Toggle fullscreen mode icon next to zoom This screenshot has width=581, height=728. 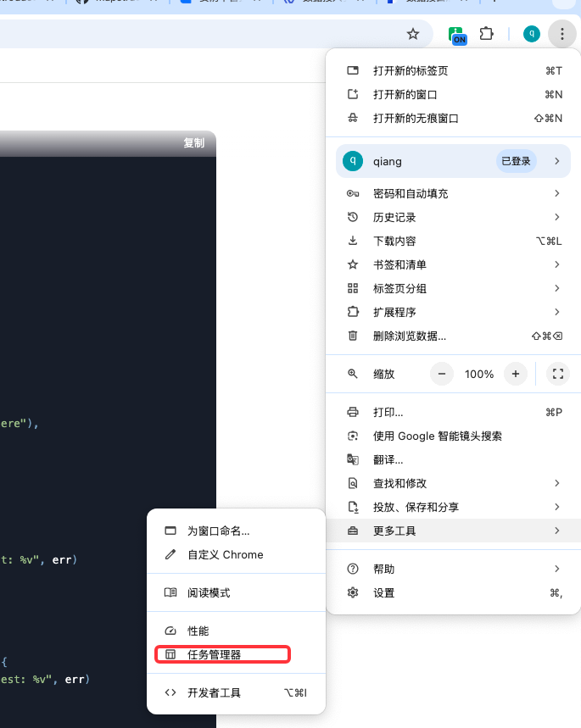coord(558,374)
